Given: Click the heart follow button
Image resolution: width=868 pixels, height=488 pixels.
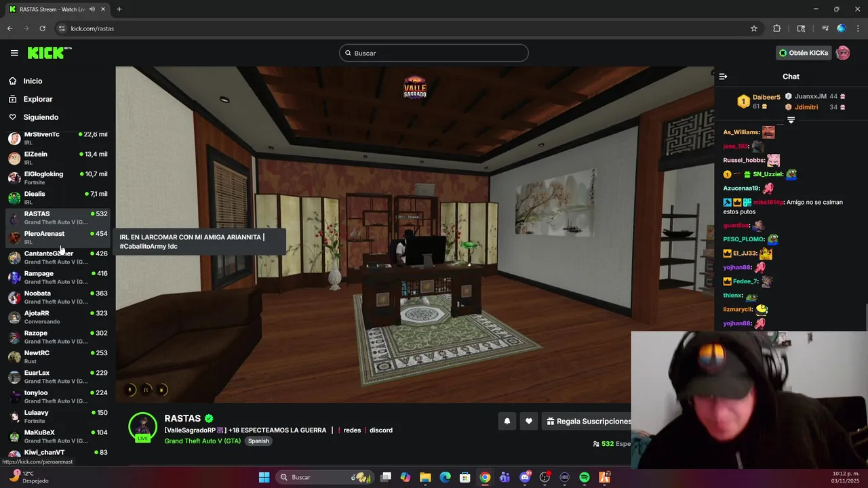Looking at the screenshot, I should click(529, 421).
